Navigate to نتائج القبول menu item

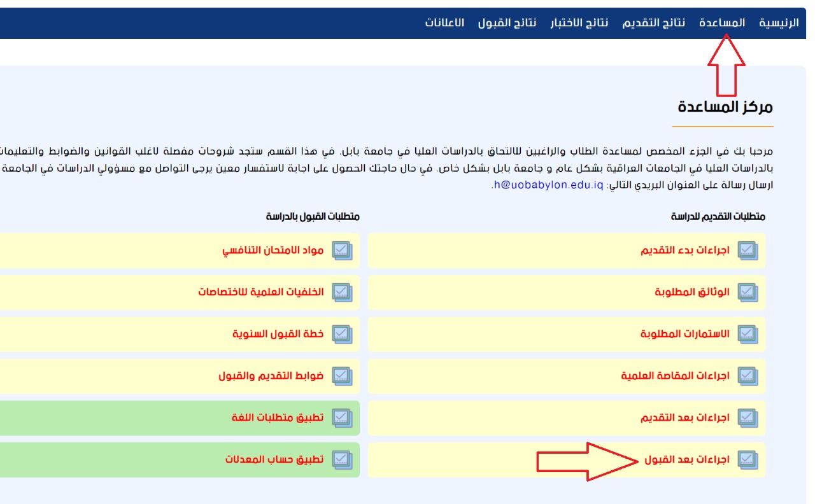click(x=507, y=23)
